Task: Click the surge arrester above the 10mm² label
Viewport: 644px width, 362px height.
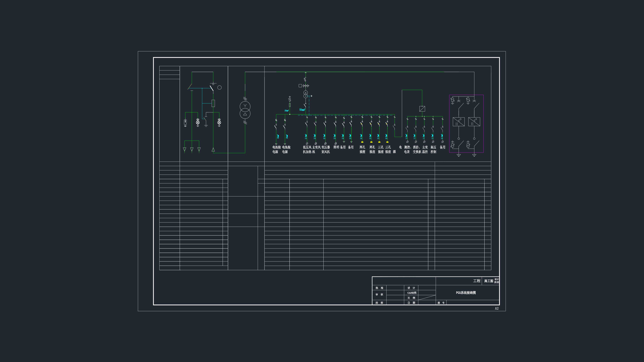Action: point(290,99)
